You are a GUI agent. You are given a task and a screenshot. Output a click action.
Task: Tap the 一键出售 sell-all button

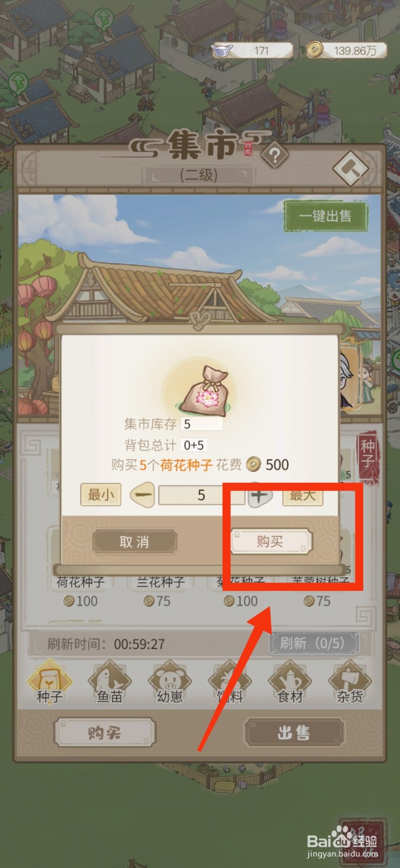pos(326,216)
